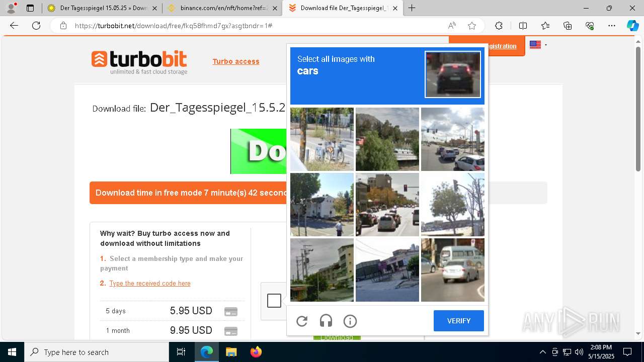644x362 pixels.
Task: Activate Read aloud icon
Action: [452, 26]
